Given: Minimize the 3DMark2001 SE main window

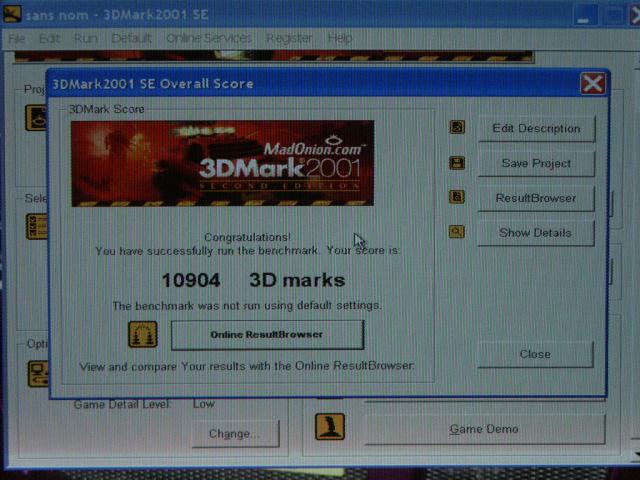Looking at the screenshot, I should [585, 15].
